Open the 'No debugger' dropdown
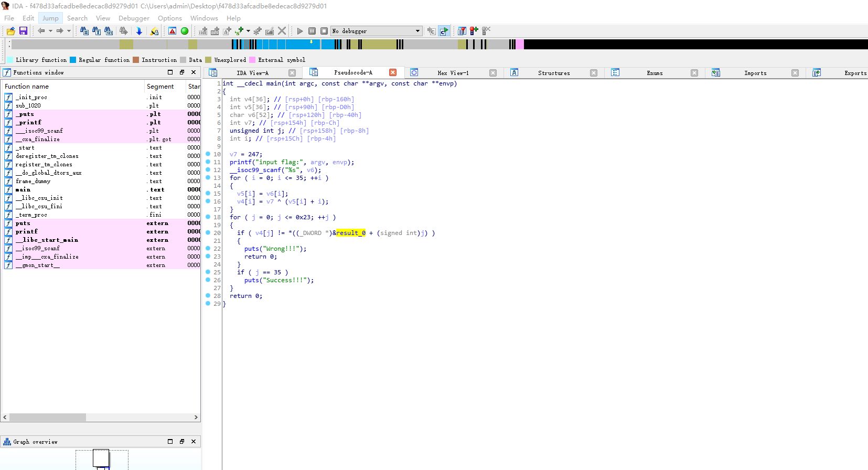The width and height of the screenshot is (868, 470). [376, 31]
